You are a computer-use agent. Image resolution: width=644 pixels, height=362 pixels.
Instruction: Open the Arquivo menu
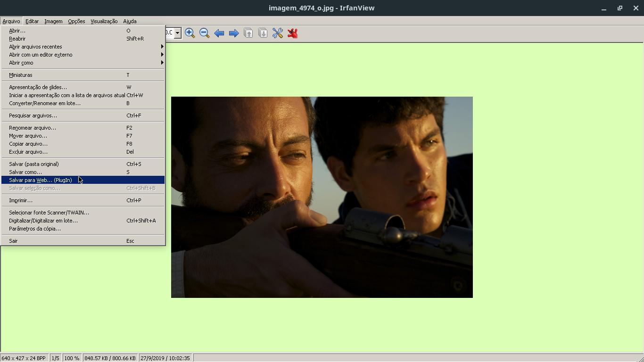coord(11,21)
